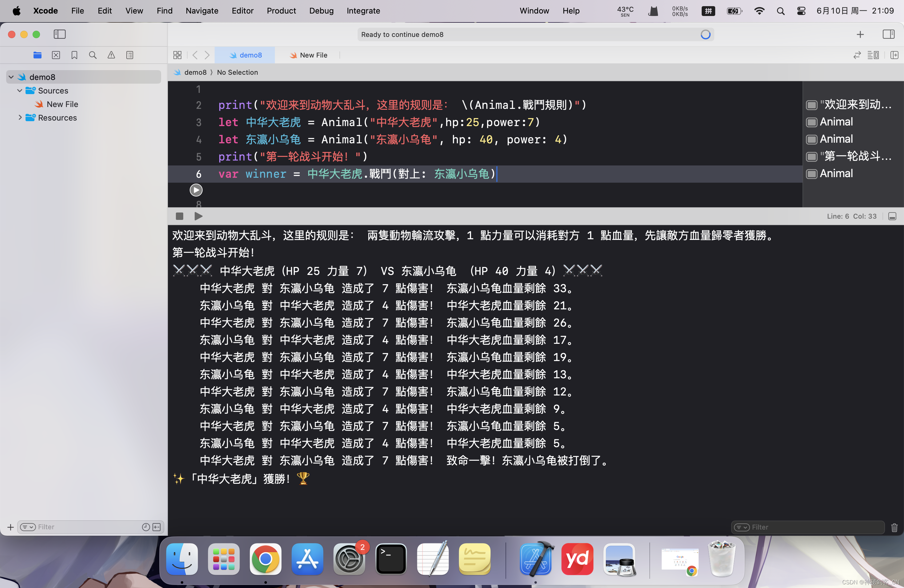
Task: Collapse the Sources folder
Action: coord(20,90)
